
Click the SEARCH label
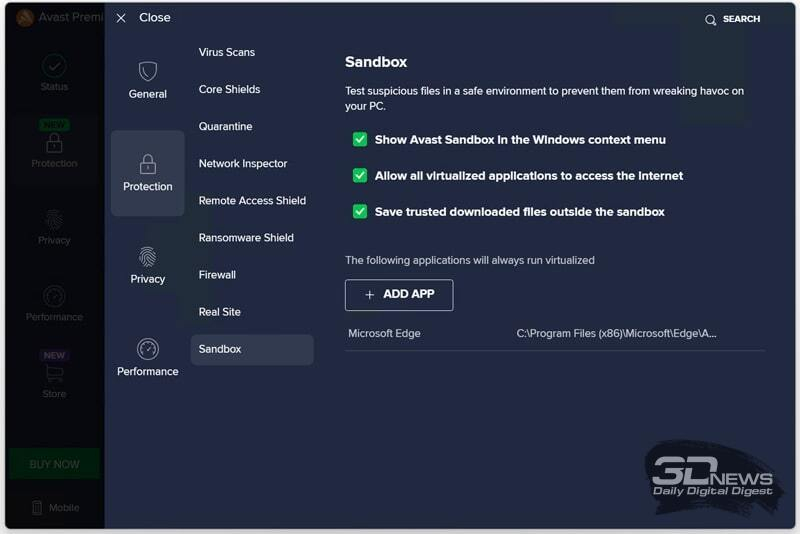pyautogui.click(x=741, y=19)
